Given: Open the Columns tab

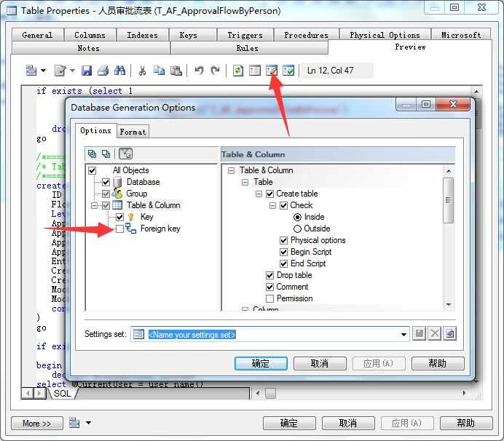Looking at the screenshot, I should (x=90, y=35).
